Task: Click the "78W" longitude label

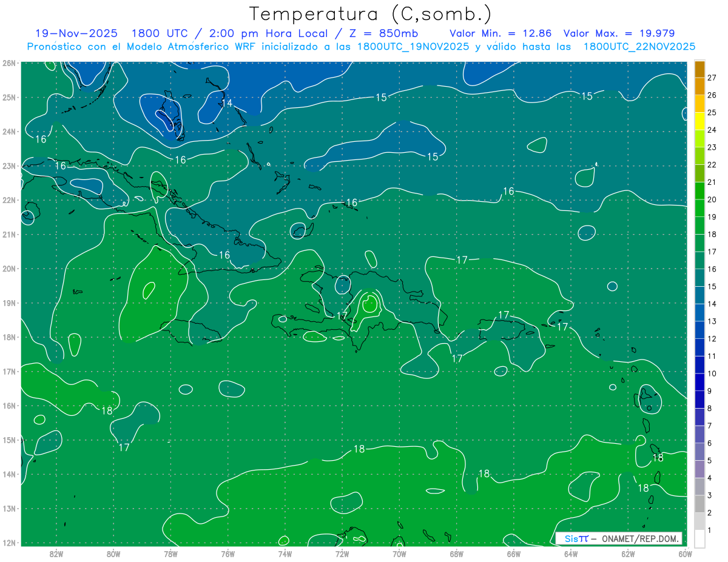Action: tap(170, 554)
